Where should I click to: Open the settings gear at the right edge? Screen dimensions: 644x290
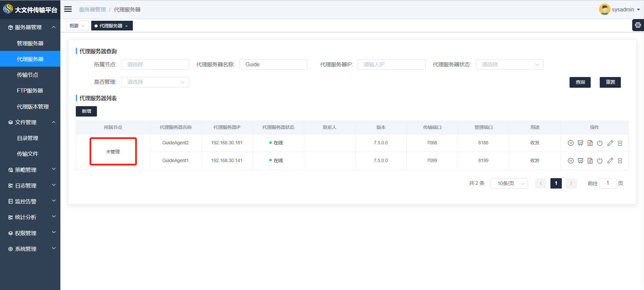coord(638,25)
